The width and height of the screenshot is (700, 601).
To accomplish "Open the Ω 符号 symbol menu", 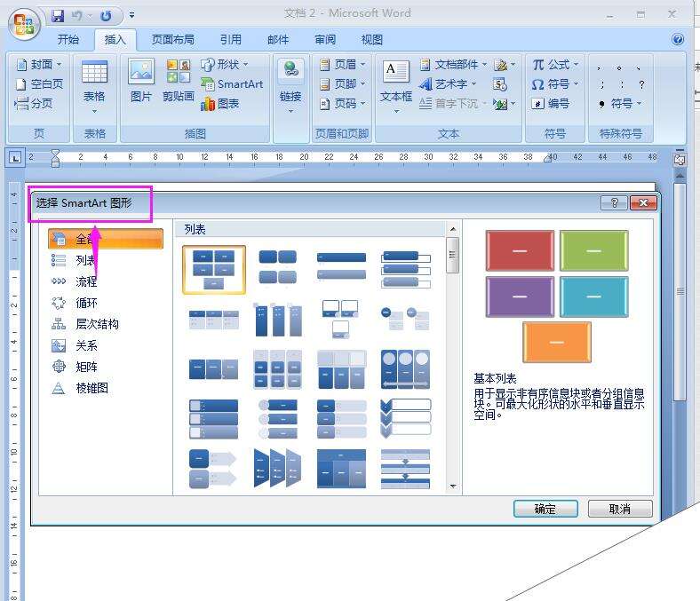I will [555, 83].
